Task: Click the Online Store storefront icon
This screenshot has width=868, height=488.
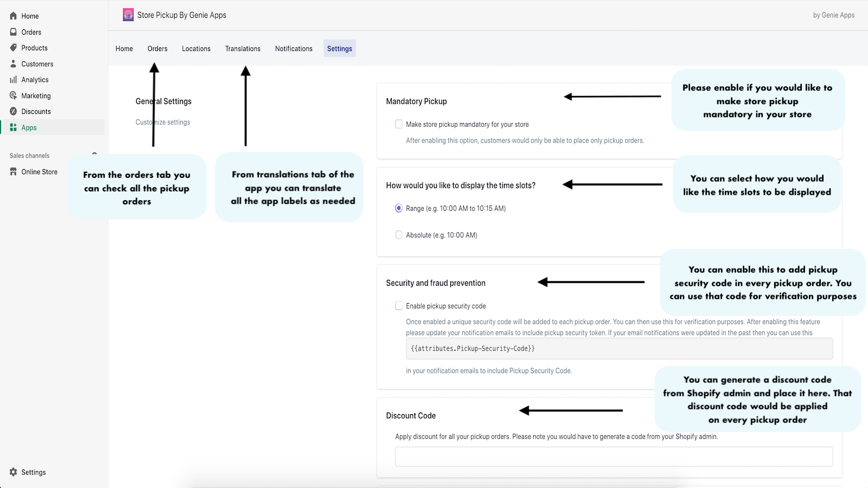Action: tap(14, 172)
